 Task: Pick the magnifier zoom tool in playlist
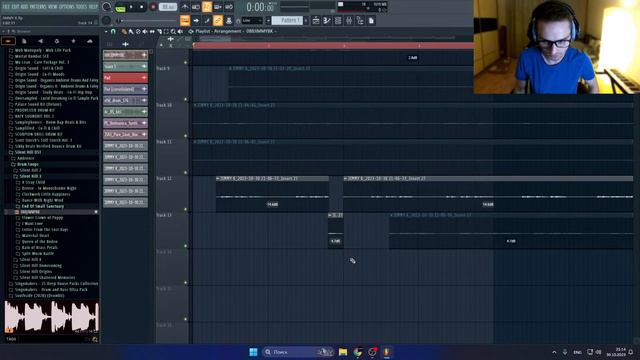(173, 31)
